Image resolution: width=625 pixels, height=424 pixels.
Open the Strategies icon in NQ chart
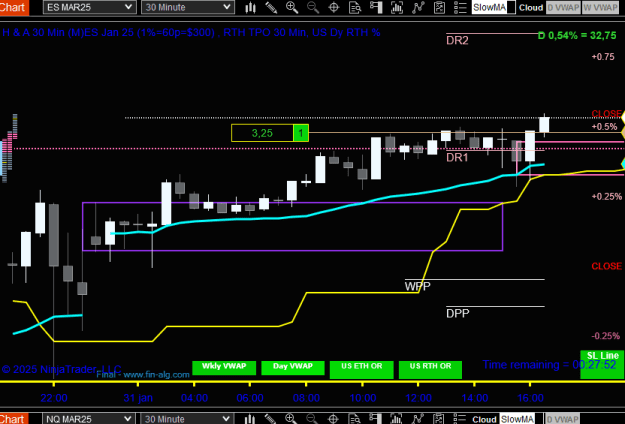point(438,419)
